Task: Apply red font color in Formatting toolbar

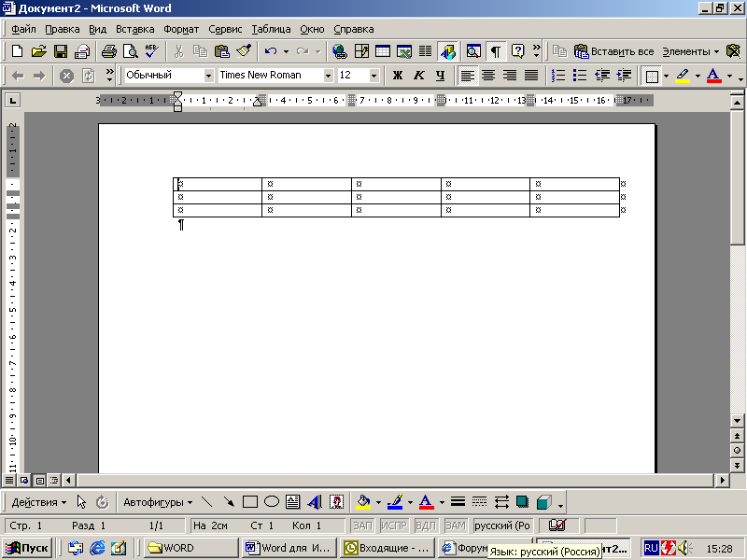Action: coord(713,76)
